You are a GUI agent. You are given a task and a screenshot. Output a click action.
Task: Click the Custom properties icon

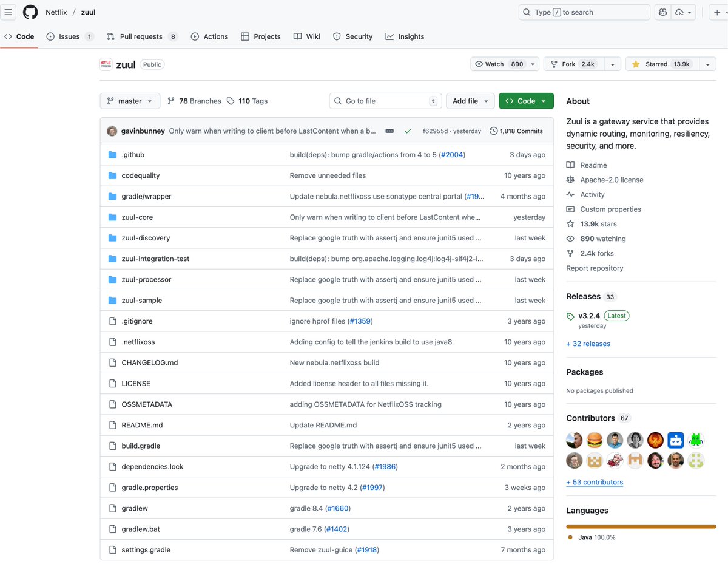[570, 209]
